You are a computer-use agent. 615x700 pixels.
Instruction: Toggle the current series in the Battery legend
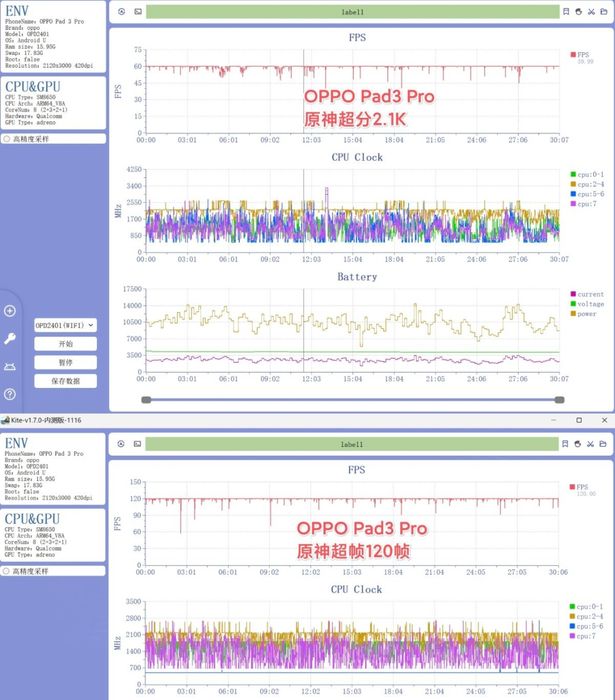click(587, 294)
